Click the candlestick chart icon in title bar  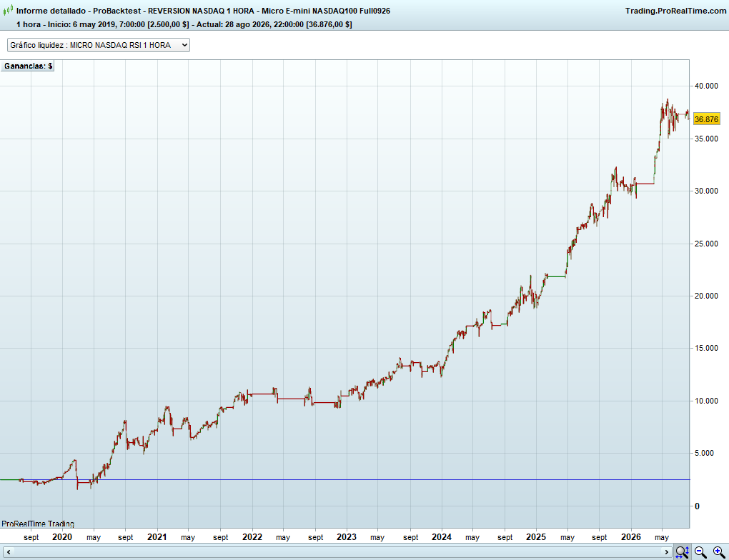click(8, 10)
